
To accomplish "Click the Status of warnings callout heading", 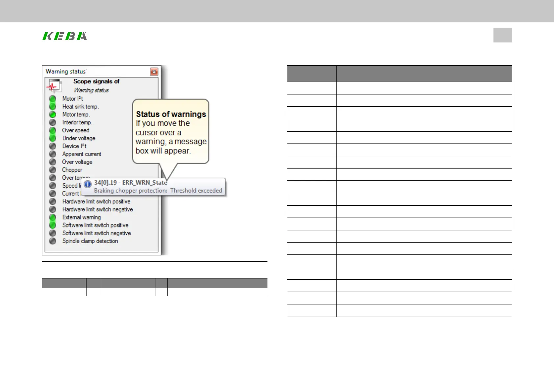I will pos(171,114).
